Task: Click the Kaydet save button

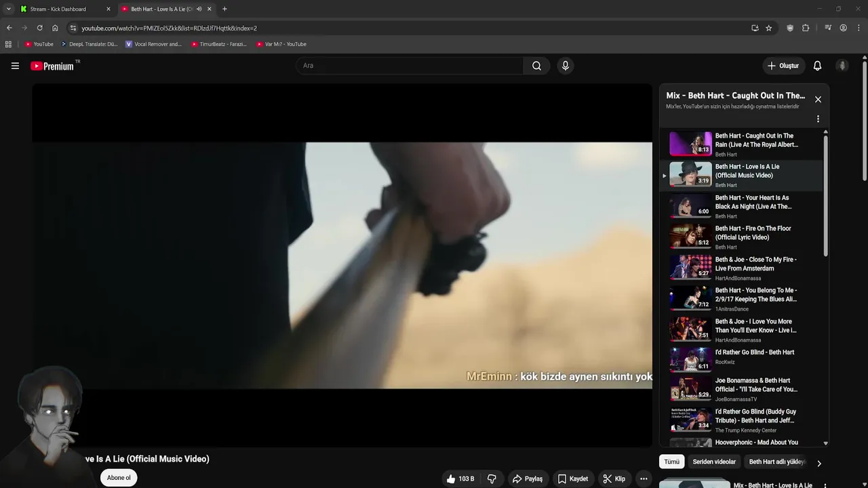Action: tap(573, 479)
